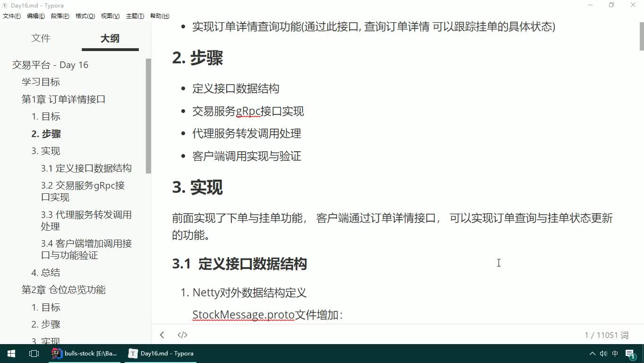
Task: Open the volume control in system tray
Action: pos(603,354)
